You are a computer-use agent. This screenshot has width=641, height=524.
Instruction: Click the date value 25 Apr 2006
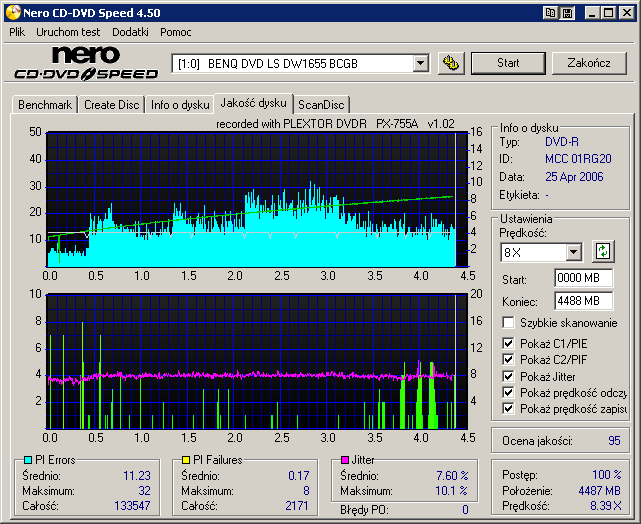[574, 177]
